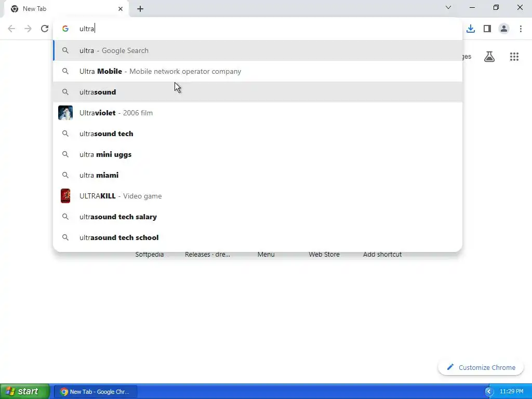The height and width of the screenshot is (399, 532).
Task: Click the search icon beside 'ultra mini uggs'
Action: 65,154
